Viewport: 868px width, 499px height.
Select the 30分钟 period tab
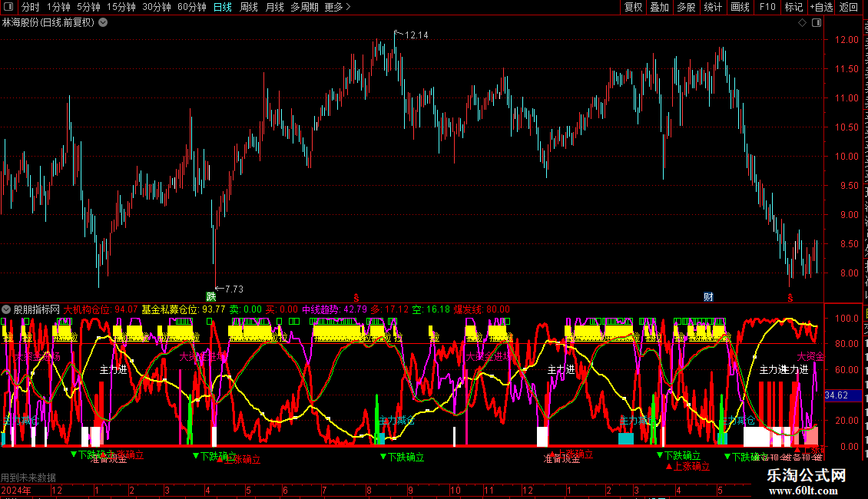(157, 7)
